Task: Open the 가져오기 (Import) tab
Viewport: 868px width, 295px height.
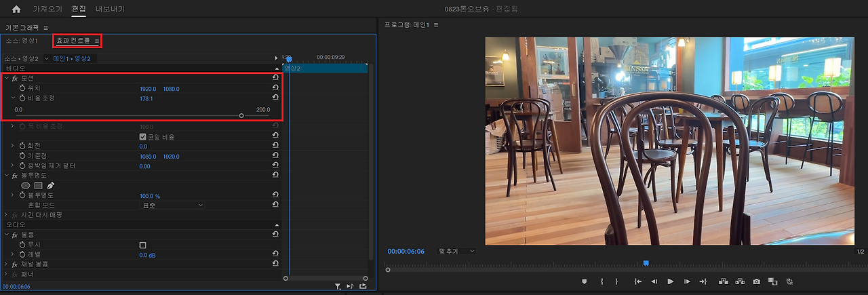Action: coord(47,9)
